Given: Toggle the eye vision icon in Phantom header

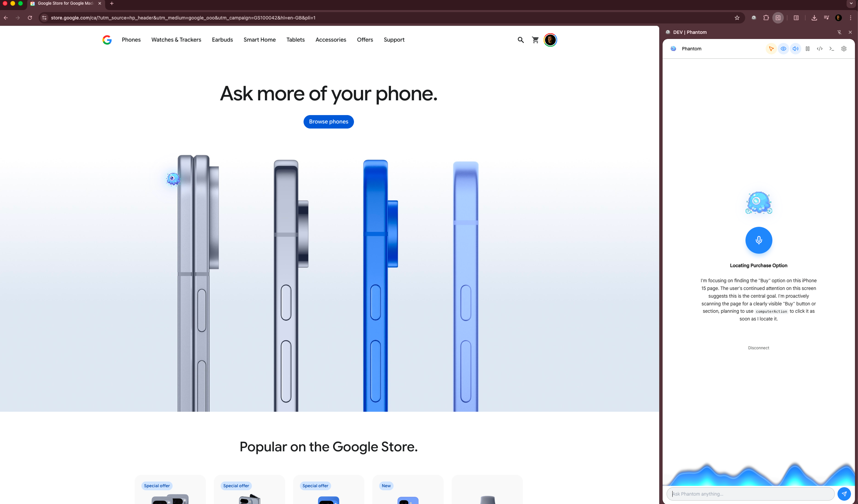Looking at the screenshot, I should click(x=783, y=49).
